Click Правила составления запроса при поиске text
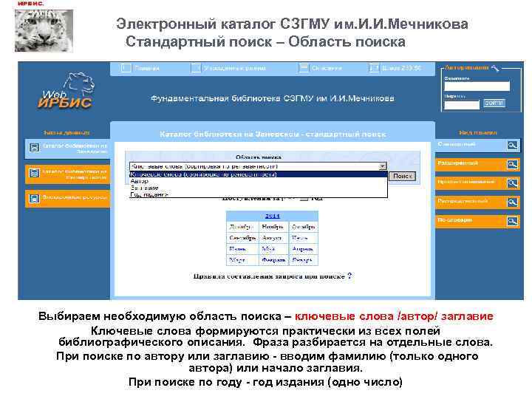 (269, 276)
